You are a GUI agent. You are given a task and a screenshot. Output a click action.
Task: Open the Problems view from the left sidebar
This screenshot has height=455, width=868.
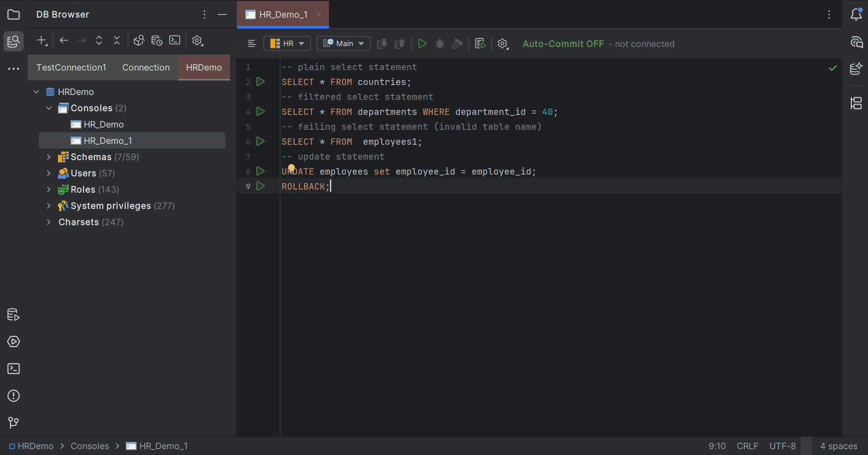tap(13, 396)
